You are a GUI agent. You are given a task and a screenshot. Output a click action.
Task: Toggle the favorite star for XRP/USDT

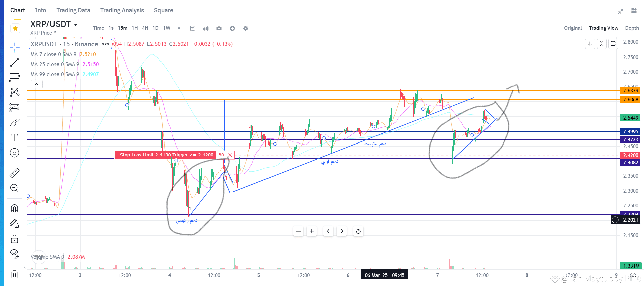[x=15, y=28]
